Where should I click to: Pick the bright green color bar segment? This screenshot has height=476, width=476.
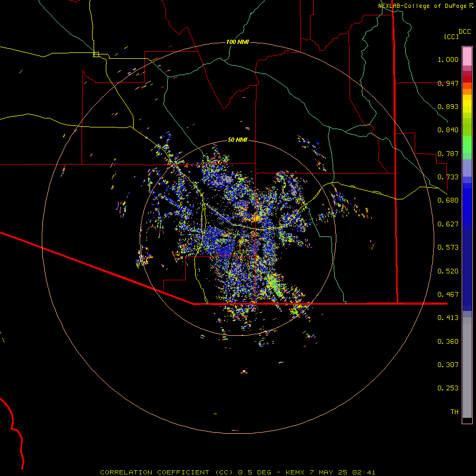click(x=467, y=144)
